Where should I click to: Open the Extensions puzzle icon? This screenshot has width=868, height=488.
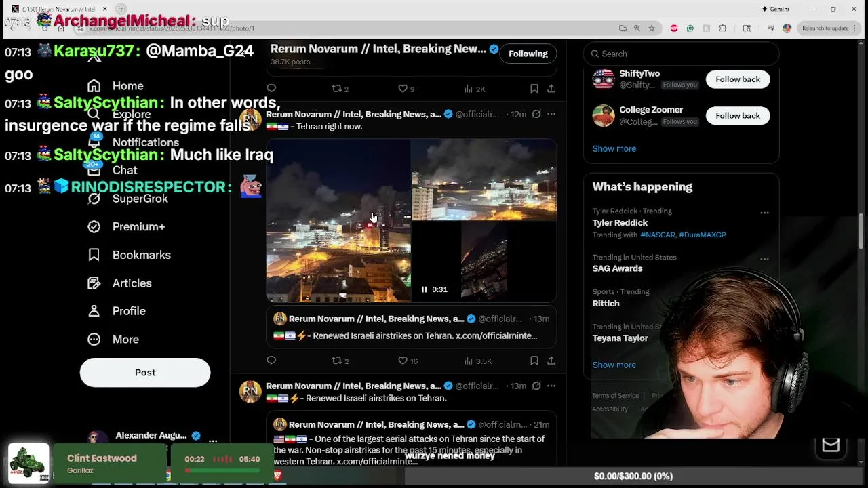click(x=723, y=28)
